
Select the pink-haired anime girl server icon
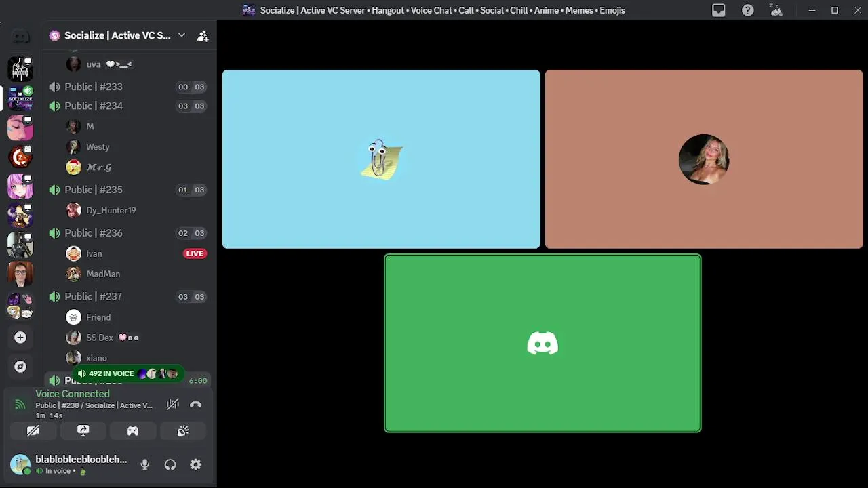click(x=20, y=186)
